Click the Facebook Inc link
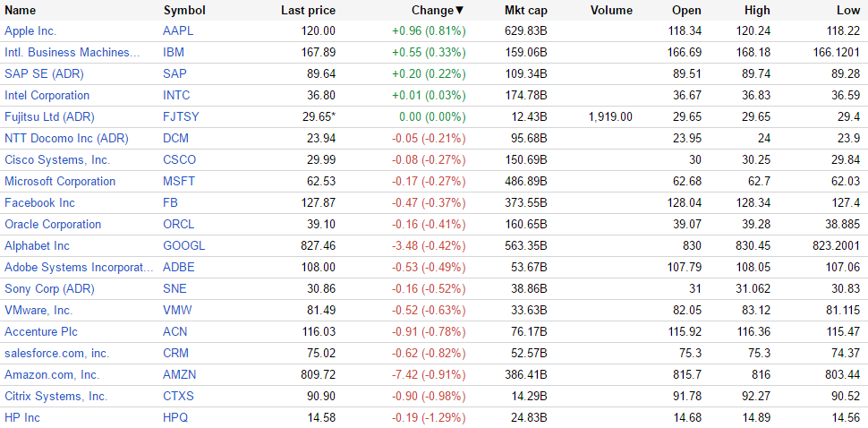868x428 pixels. tap(39, 202)
